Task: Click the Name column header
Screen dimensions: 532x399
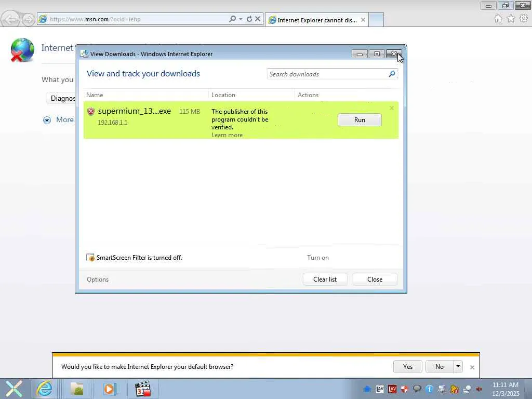Action: point(95,95)
